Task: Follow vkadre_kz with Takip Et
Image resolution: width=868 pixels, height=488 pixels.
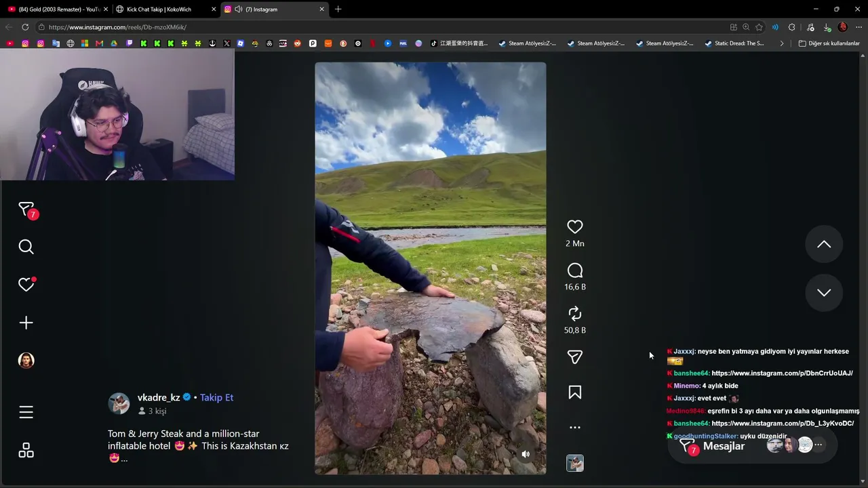Action: 216,398
